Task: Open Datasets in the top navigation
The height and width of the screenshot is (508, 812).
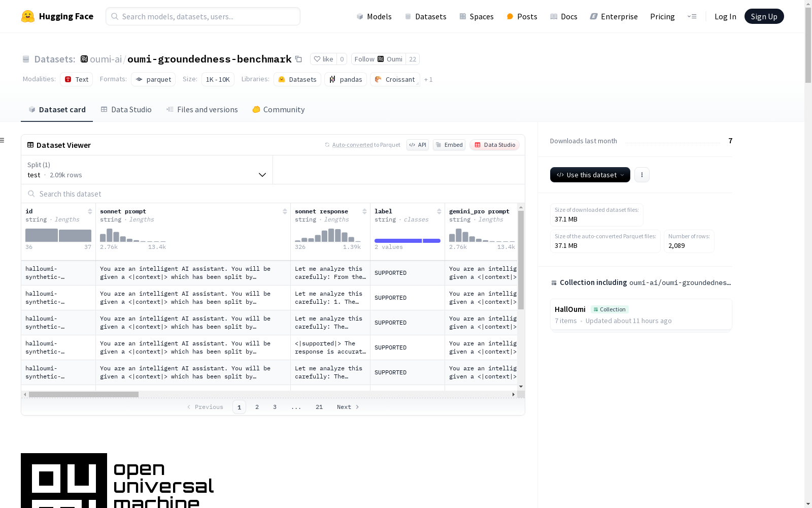Action: tap(425, 16)
